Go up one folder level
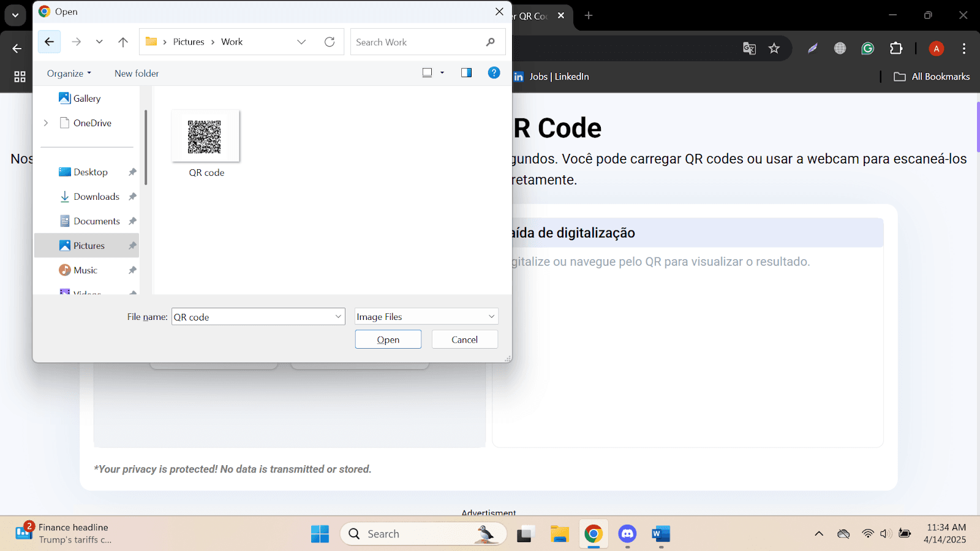Image resolution: width=980 pixels, height=551 pixels. pyautogui.click(x=123, y=42)
